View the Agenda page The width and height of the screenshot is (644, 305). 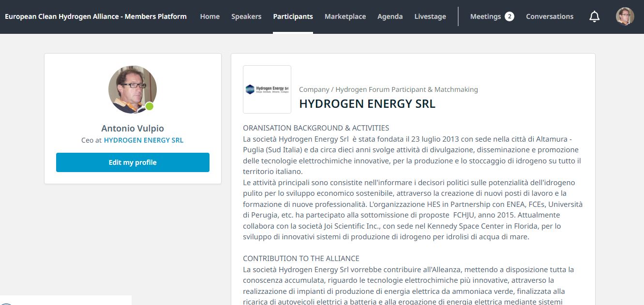[390, 16]
